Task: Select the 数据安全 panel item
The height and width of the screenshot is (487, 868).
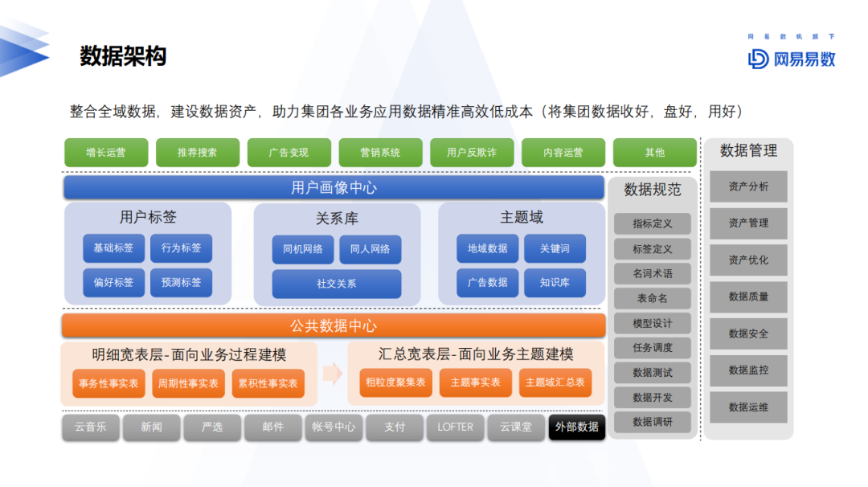Action: [749, 334]
